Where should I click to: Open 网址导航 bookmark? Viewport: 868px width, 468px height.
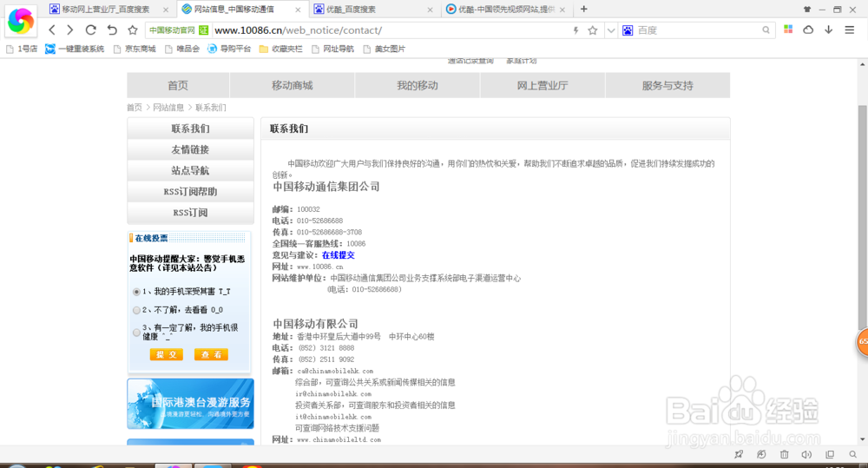coord(332,49)
